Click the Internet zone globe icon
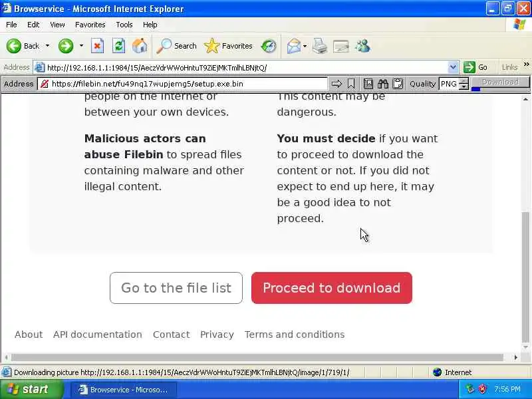This screenshot has width=532, height=399. coord(437,372)
